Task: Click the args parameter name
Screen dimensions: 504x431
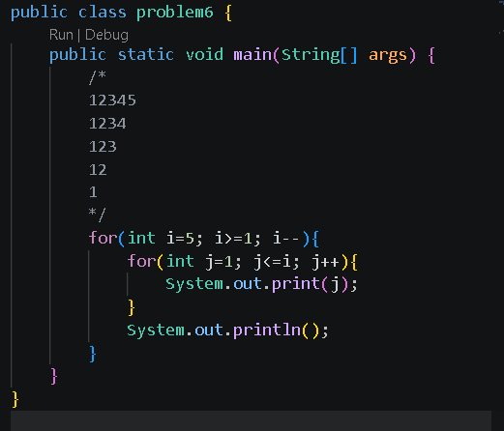Action: (x=388, y=55)
